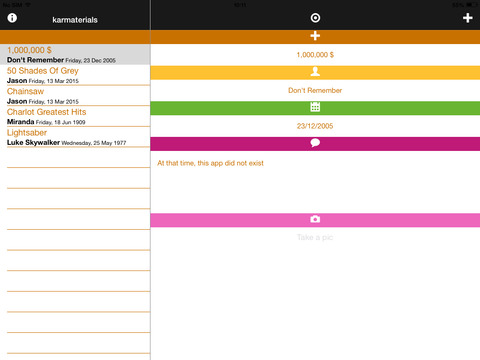
Task: Tap the karmaterials title
Action: [75, 20]
